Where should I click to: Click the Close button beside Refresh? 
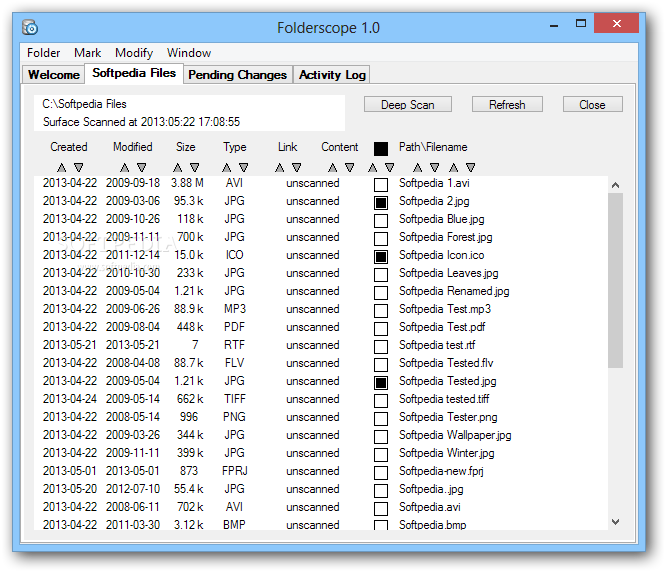pos(593,104)
